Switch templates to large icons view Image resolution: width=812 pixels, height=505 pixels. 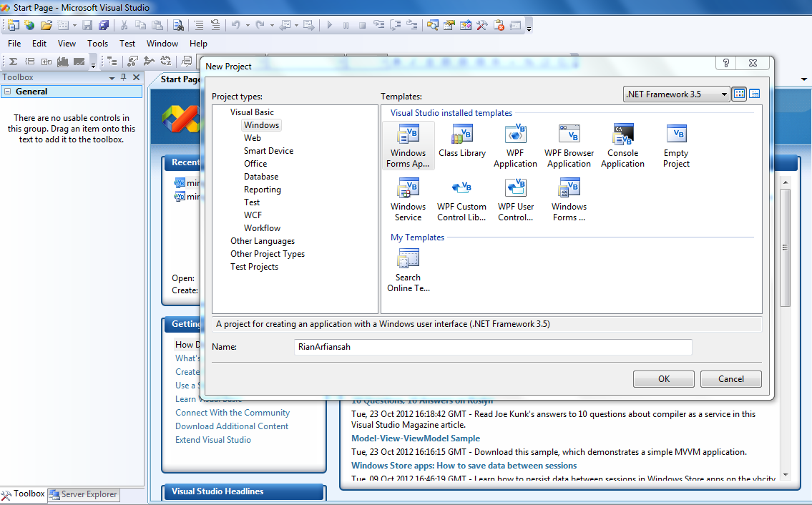click(740, 94)
